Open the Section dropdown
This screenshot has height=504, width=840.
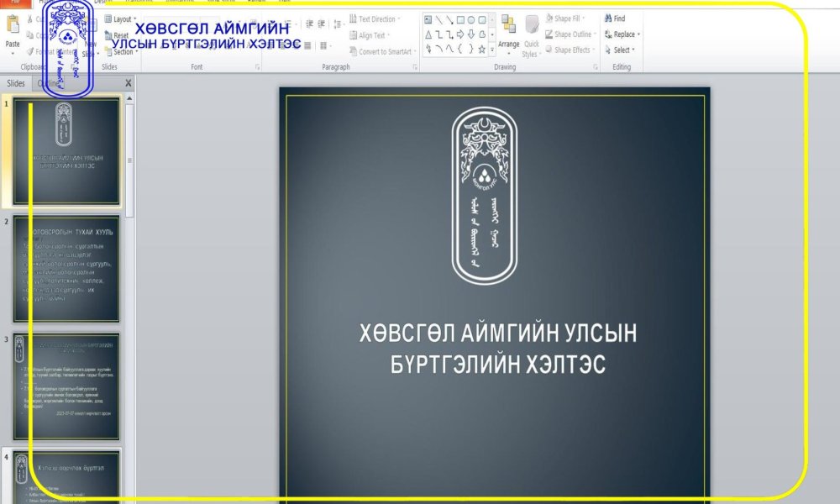pos(122,52)
